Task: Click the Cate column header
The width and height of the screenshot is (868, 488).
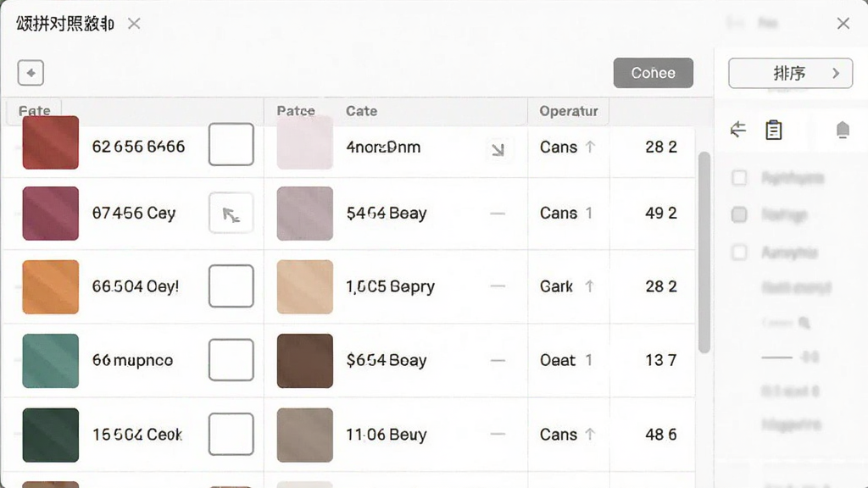Action: [361, 111]
